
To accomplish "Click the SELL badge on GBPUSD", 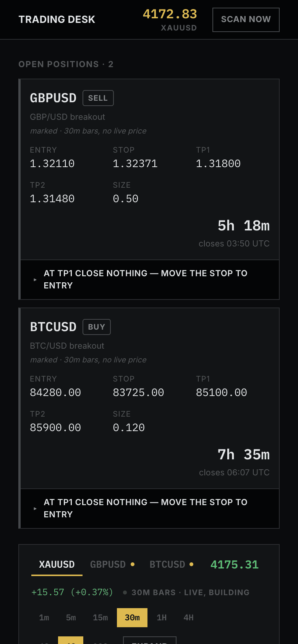I will (98, 98).
